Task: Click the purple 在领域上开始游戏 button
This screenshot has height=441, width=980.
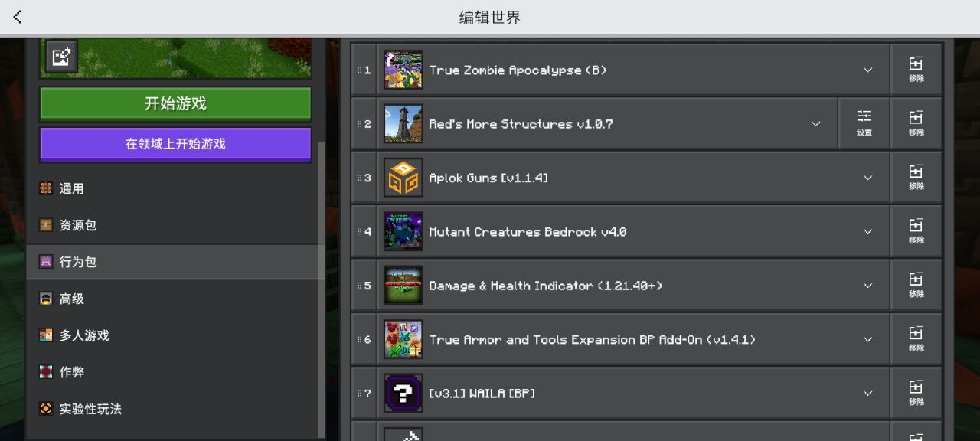Action: click(175, 144)
